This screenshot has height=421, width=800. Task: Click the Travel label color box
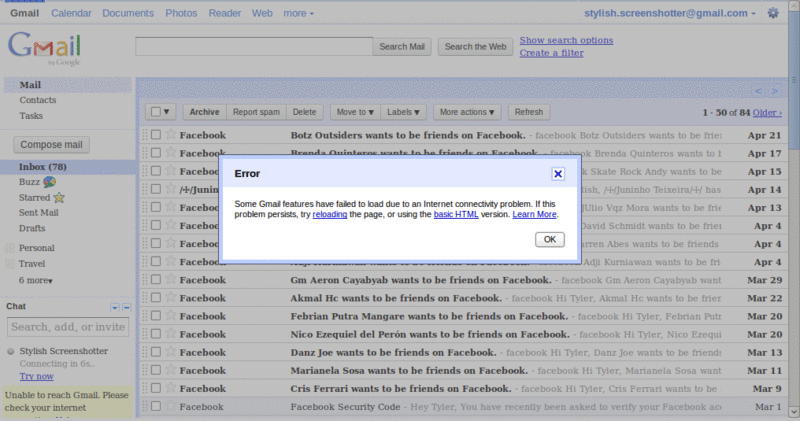[x=10, y=264]
